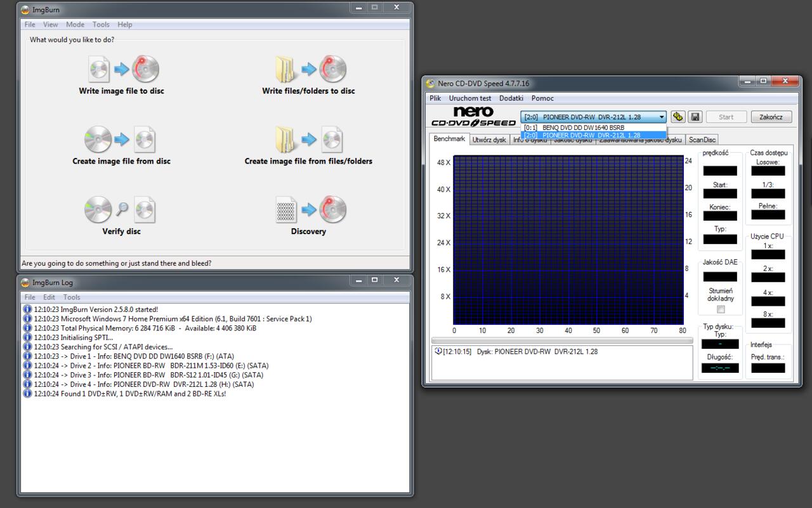This screenshot has height=508, width=812.
Task: Click the refresh drive icon in Nero
Action: pos(678,117)
